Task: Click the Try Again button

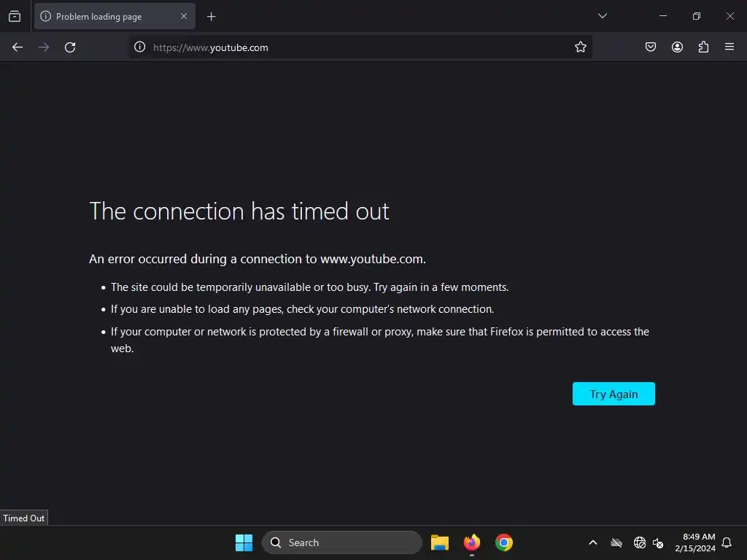Action: pos(614,394)
